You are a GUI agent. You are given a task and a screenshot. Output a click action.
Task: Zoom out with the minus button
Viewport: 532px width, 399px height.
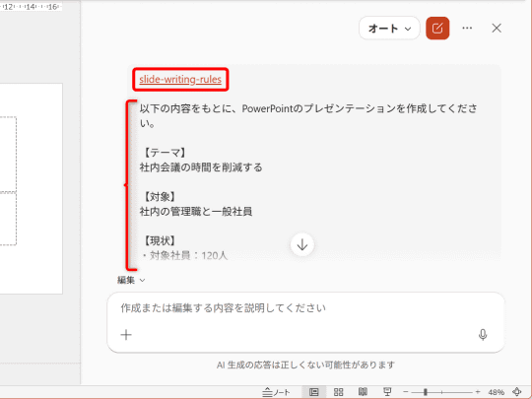(x=406, y=392)
